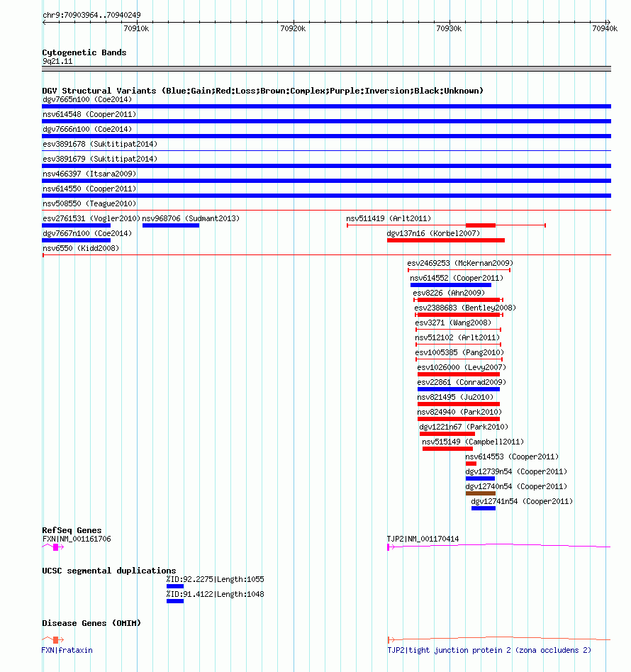
Task: Click the orange FXN OMIM gene glyph
Action: [53, 640]
